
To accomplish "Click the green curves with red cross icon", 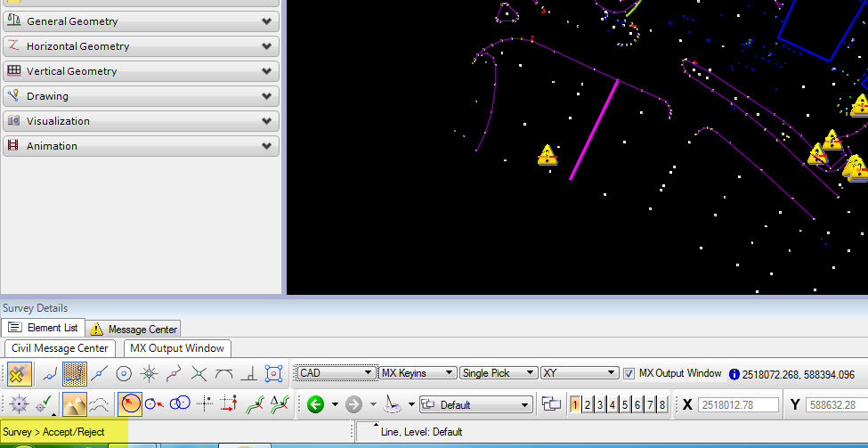I will pyautogui.click(x=255, y=405).
